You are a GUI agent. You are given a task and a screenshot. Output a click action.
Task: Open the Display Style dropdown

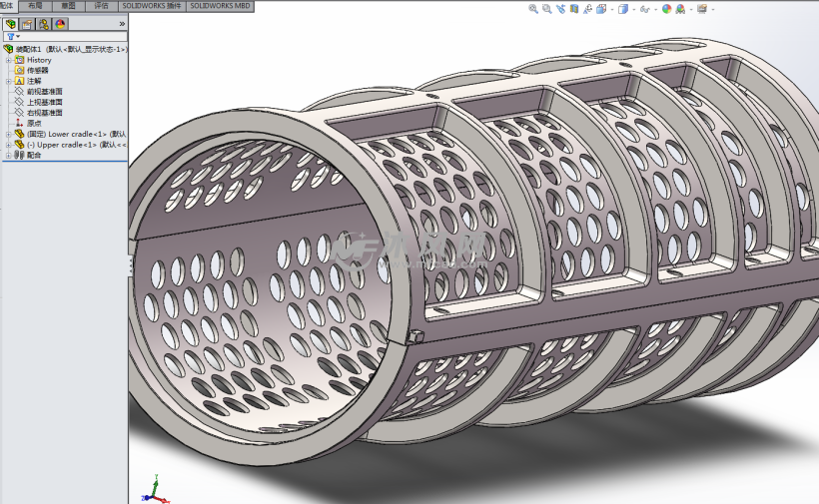pyautogui.click(x=624, y=9)
